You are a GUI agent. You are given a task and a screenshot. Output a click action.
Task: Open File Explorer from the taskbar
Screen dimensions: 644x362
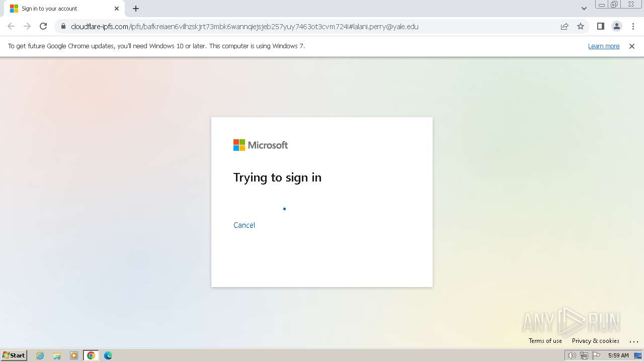point(57,355)
